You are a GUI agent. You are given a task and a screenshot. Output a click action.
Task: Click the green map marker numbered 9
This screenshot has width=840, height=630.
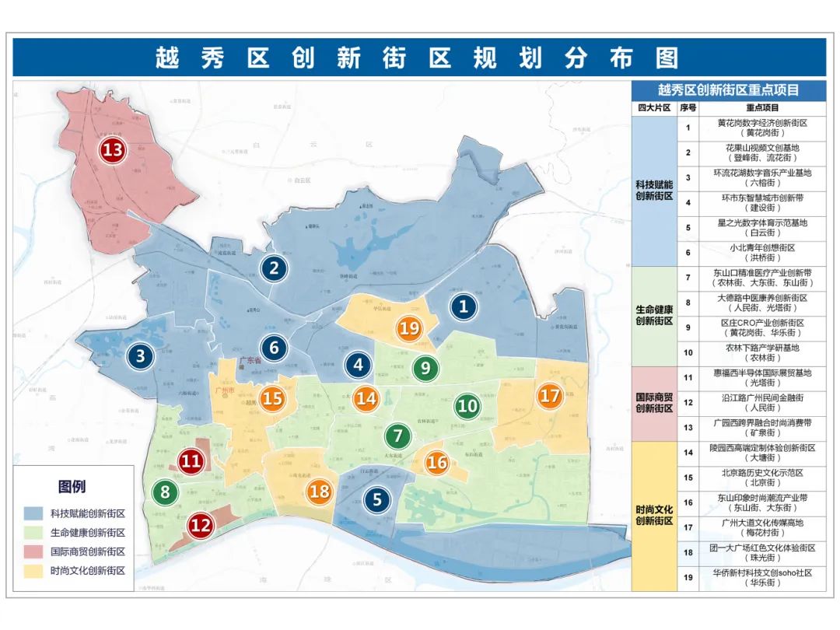(x=425, y=367)
